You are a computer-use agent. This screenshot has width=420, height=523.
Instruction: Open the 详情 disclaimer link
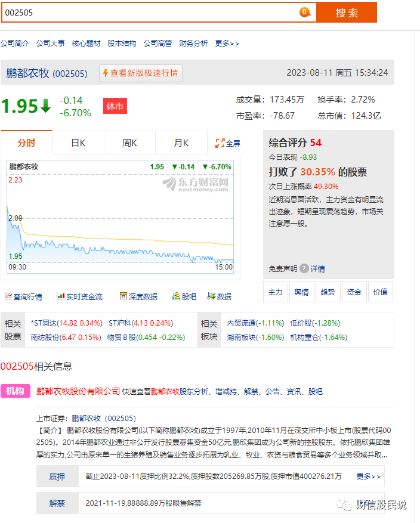317,269
